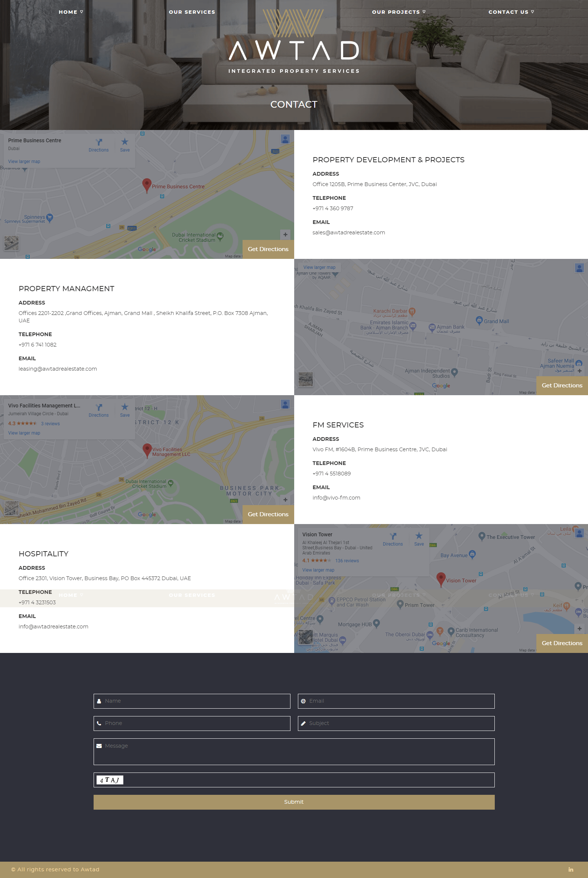Click the Prime Business Centre red map pin
Viewport: 588px width, 878px height.
[x=147, y=185]
